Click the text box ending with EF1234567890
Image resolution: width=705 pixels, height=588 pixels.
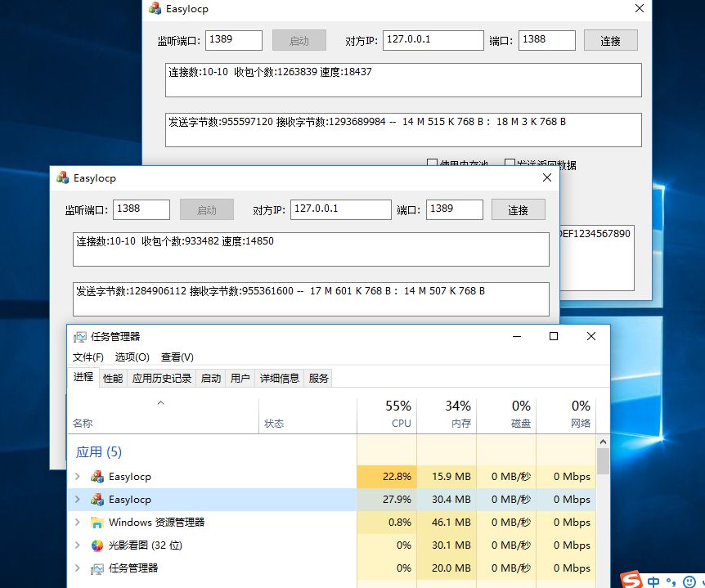click(x=597, y=258)
